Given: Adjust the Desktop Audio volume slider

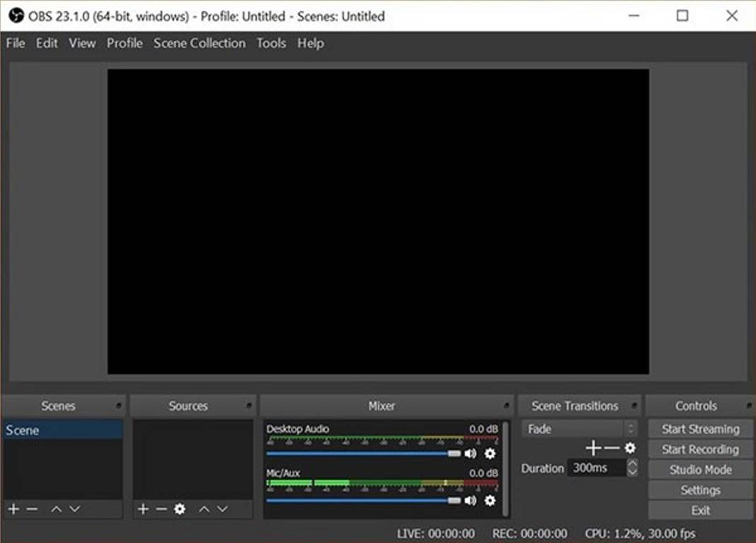Looking at the screenshot, I should [x=453, y=453].
